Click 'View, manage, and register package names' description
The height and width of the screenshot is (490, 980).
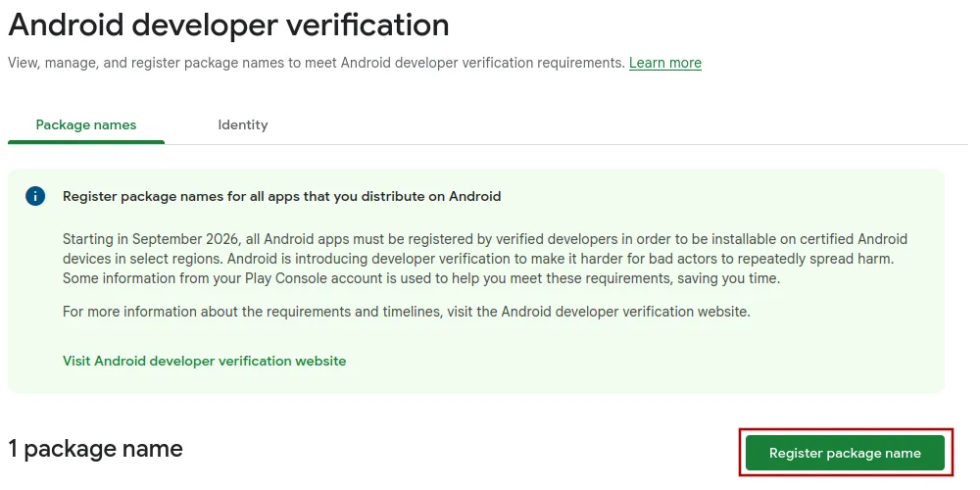tap(317, 63)
